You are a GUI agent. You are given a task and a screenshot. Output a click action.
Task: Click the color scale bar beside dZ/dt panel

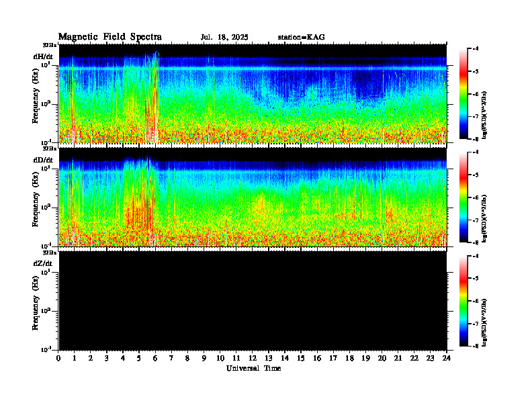tap(463, 301)
